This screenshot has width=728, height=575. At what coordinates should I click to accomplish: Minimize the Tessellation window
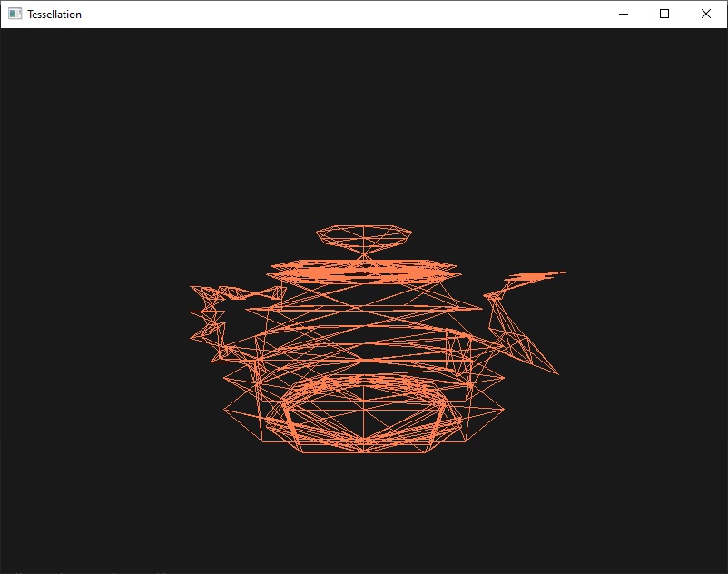click(x=623, y=14)
